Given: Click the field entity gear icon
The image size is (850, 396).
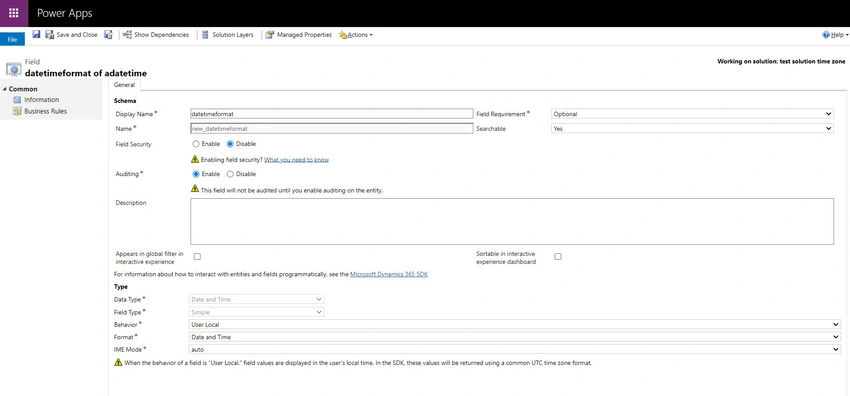Looking at the screenshot, I should tap(14, 69).
